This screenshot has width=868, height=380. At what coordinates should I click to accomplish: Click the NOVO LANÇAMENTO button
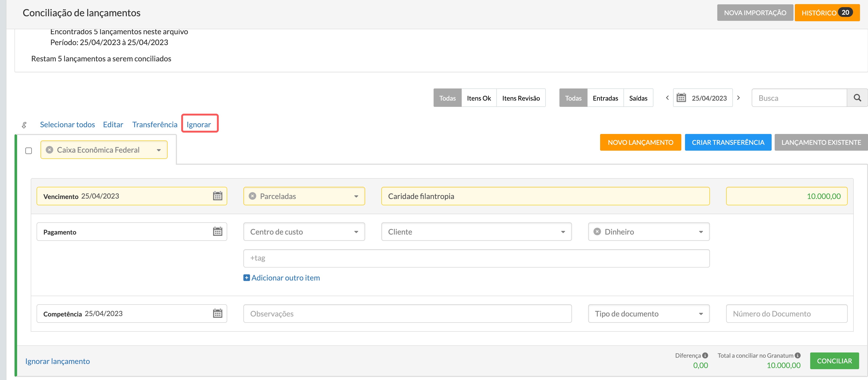coord(640,142)
